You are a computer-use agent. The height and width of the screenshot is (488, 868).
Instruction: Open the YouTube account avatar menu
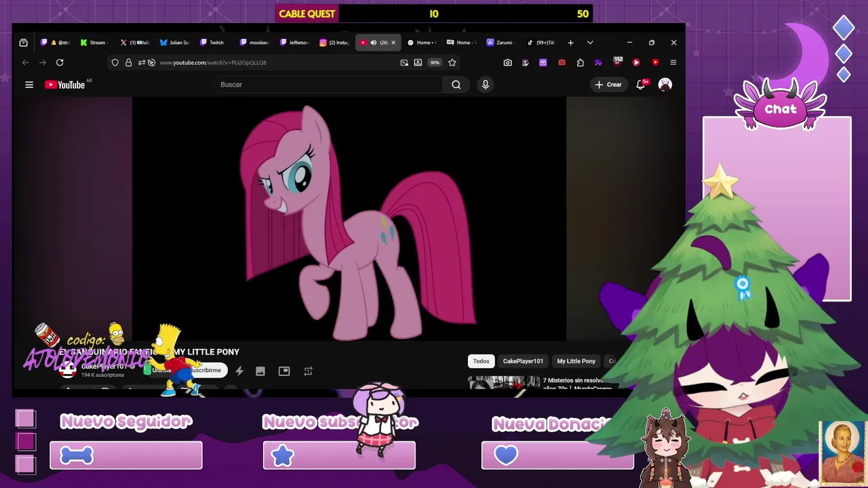click(665, 85)
